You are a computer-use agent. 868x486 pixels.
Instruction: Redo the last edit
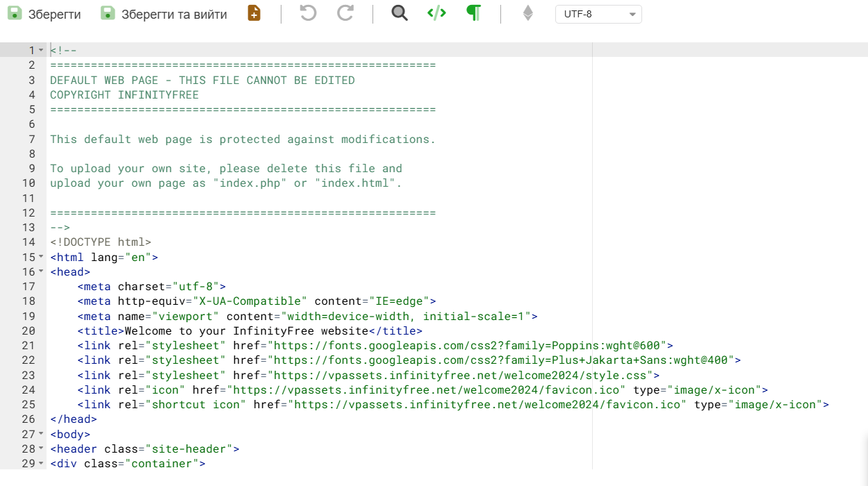pyautogui.click(x=345, y=13)
